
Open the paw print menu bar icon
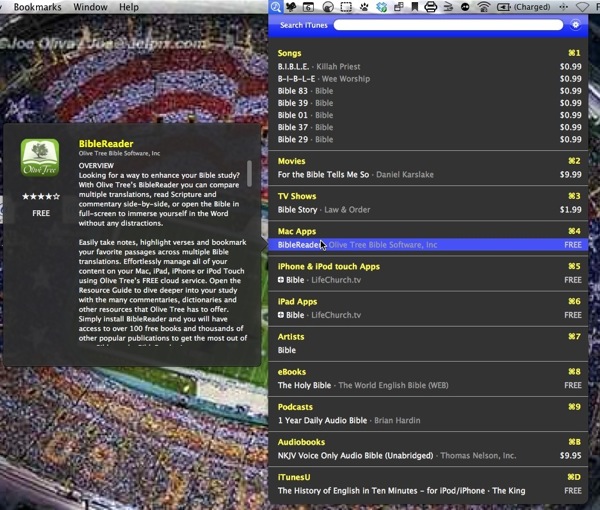point(364,7)
